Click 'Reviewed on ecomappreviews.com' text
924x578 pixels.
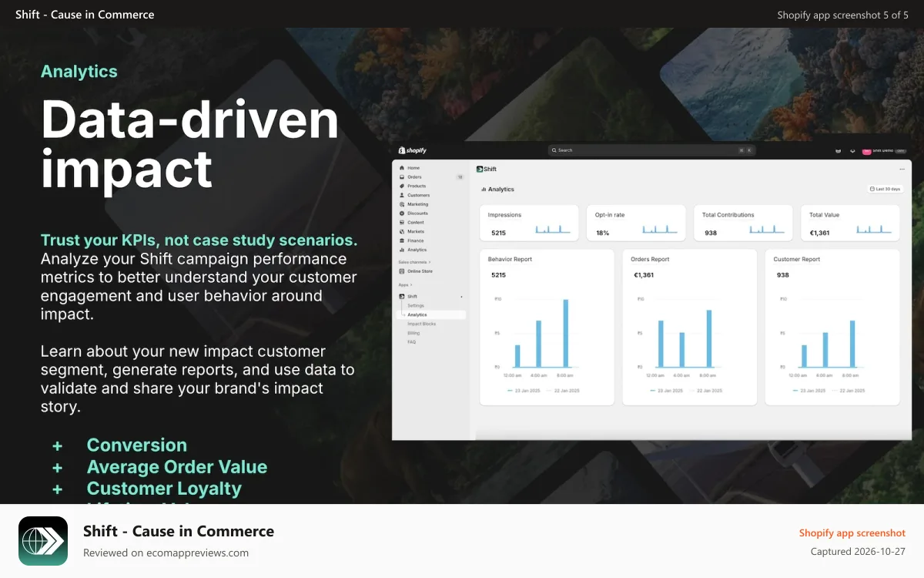coord(166,553)
